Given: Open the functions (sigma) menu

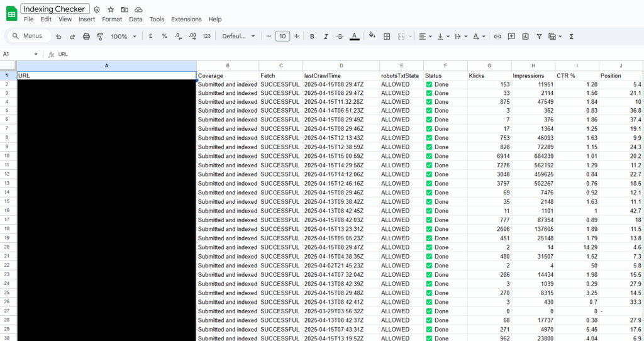Looking at the screenshot, I should (x=571, y=36).
